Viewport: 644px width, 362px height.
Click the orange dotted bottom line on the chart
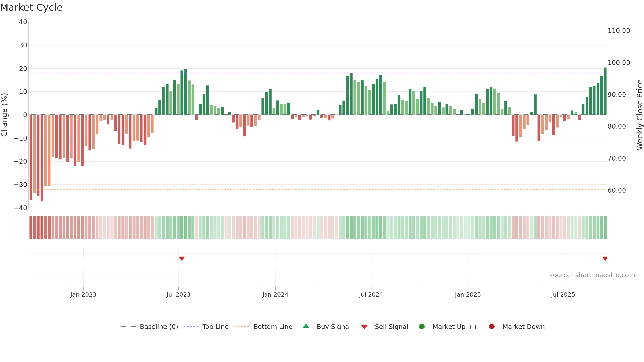pyautogui.click(x=318, y=190)
